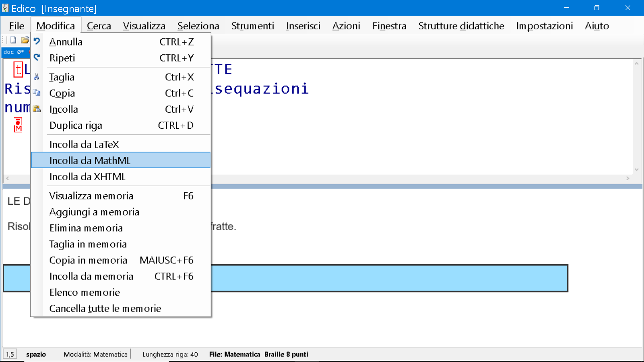Click the Incolla clipboard icon
Viewport: 644px width, 362px height.
click(37, 109)
